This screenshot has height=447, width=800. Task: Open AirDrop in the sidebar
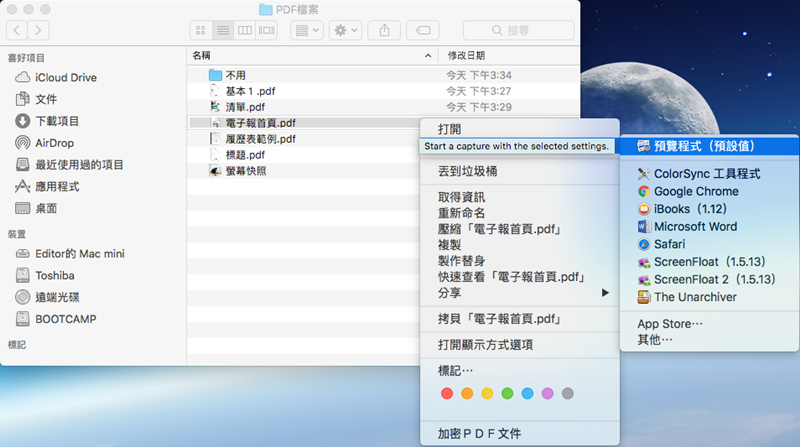(x=54, y=143)
